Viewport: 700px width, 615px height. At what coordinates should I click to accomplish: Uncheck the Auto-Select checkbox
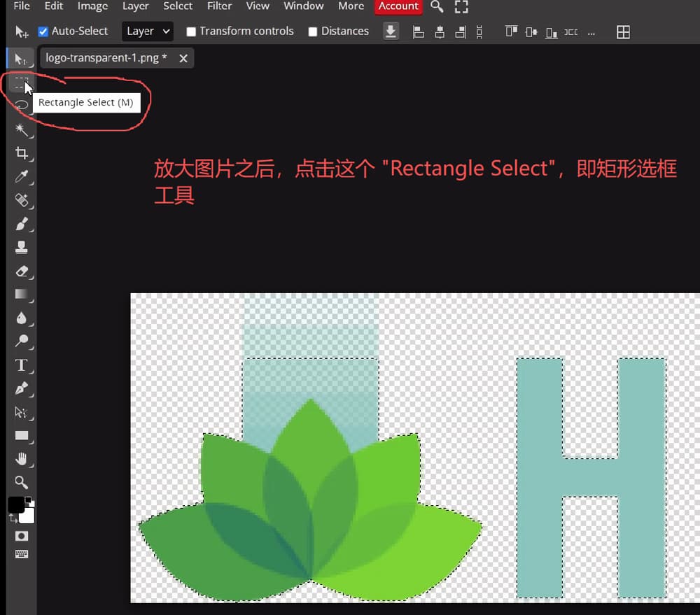tap(43, 31)
